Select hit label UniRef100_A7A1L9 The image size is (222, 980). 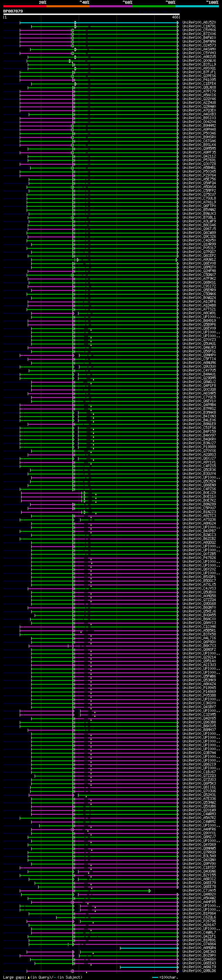point(199,202)
